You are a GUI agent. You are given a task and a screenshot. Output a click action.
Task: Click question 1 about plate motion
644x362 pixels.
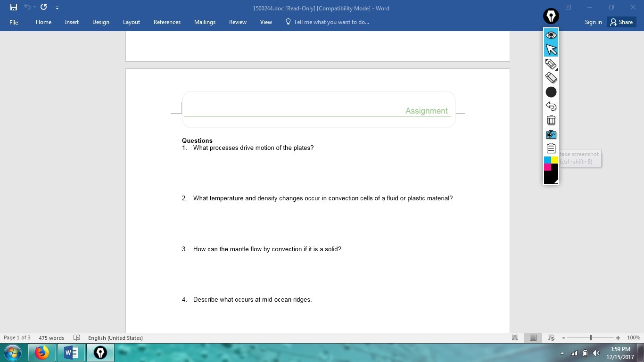click(x=248, y=148)
